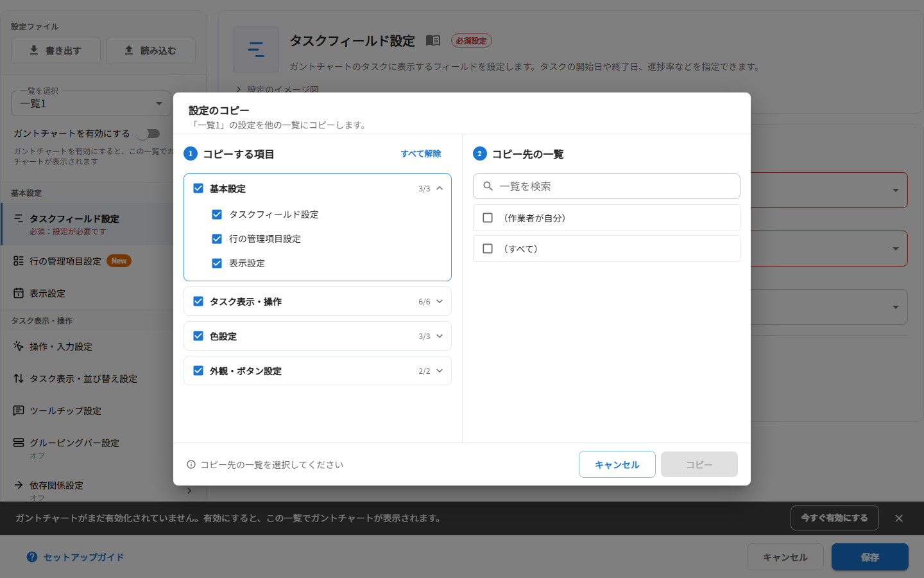This screenshot has width=924, height=578.
Task: Check the （作業者が自分） destination list
Action: coord(488,218)
